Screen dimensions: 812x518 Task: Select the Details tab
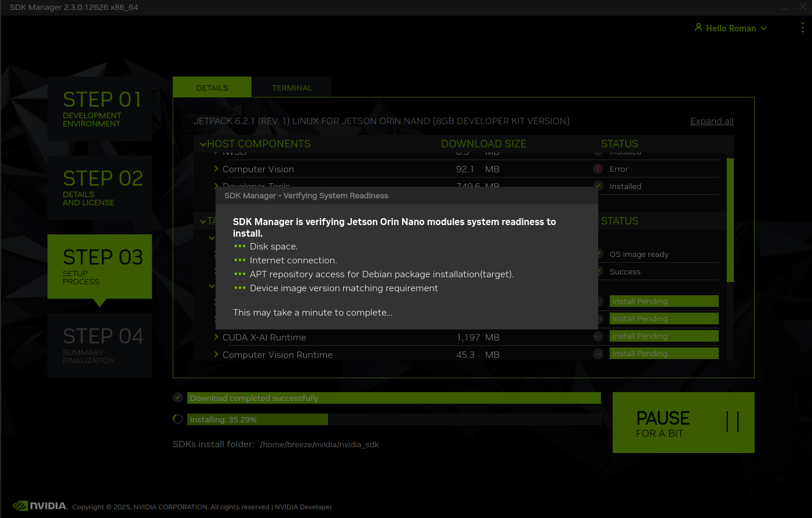click(212, 88)
